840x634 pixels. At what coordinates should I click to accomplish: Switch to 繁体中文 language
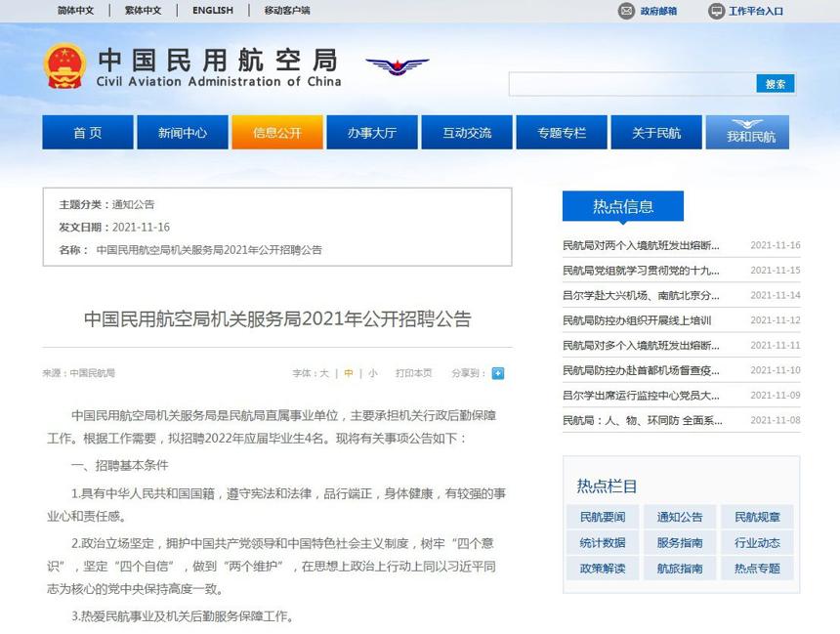(143, 10)
